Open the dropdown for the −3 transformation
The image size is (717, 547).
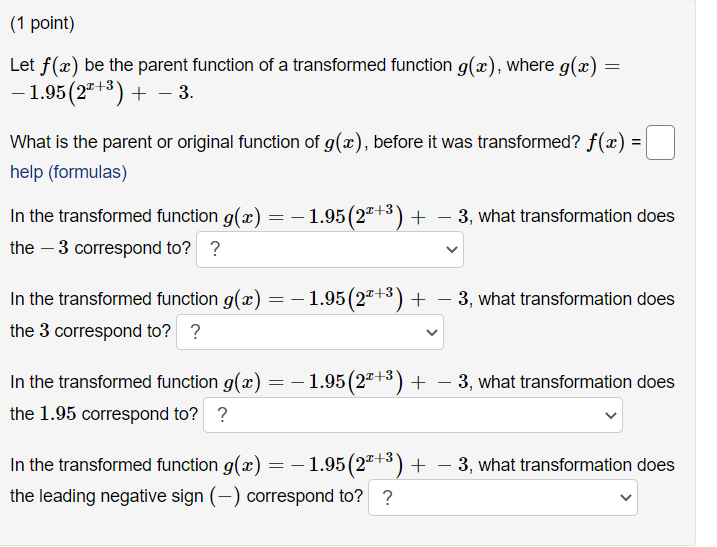coord(330,249)
